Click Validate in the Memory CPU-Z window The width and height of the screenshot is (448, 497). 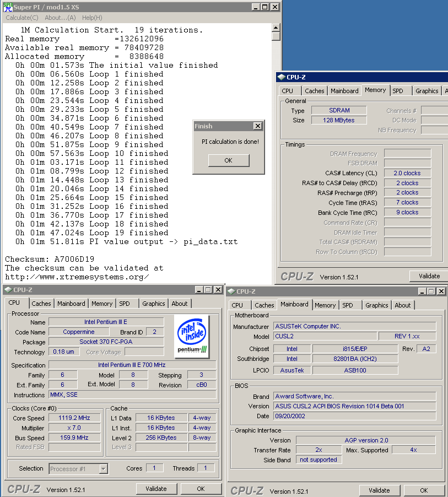pos(429,276)
